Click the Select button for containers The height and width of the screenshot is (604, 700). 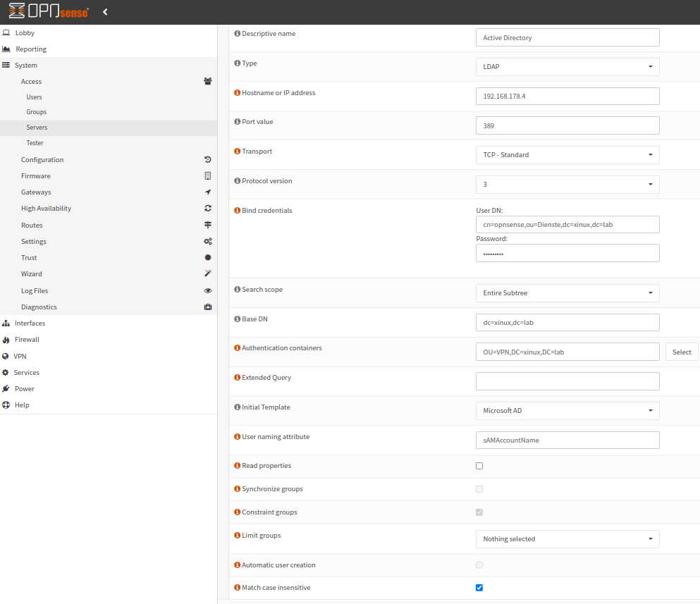681,352
